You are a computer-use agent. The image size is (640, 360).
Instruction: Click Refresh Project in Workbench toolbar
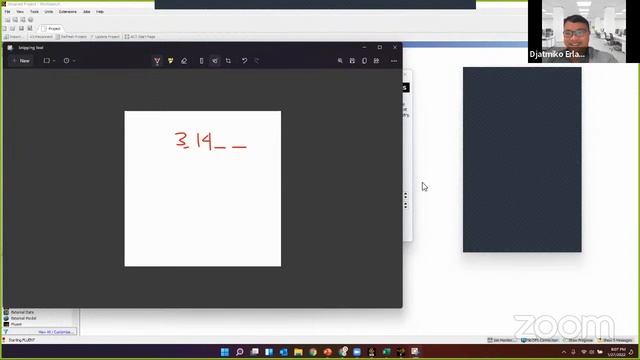coord(71,37)
